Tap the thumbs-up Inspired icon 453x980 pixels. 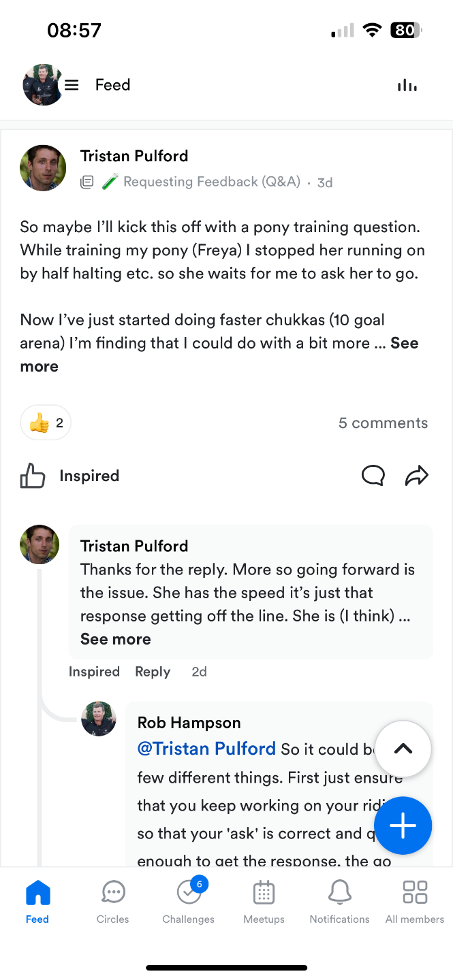click(x=33, y=476)
